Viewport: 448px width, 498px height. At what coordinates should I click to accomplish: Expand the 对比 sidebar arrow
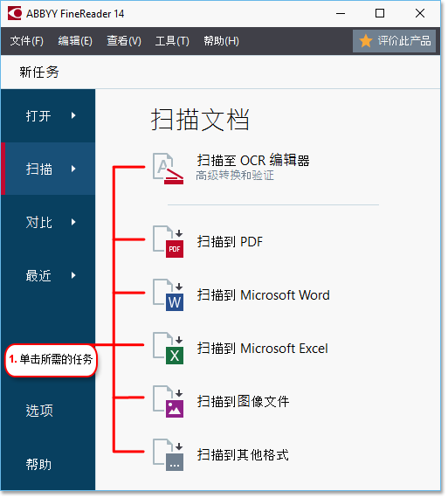click(x=73, y=222)
